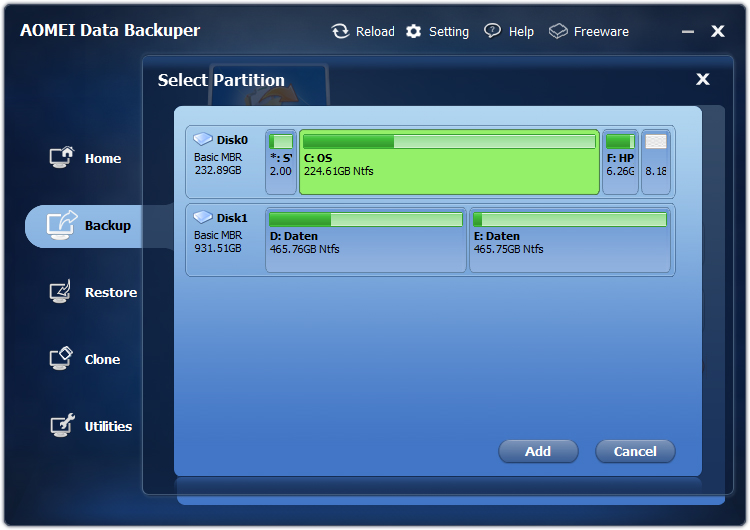Click the "Select Partition" dialog title
This screenshot has height=530, width=750.
[x=221, y=80]
